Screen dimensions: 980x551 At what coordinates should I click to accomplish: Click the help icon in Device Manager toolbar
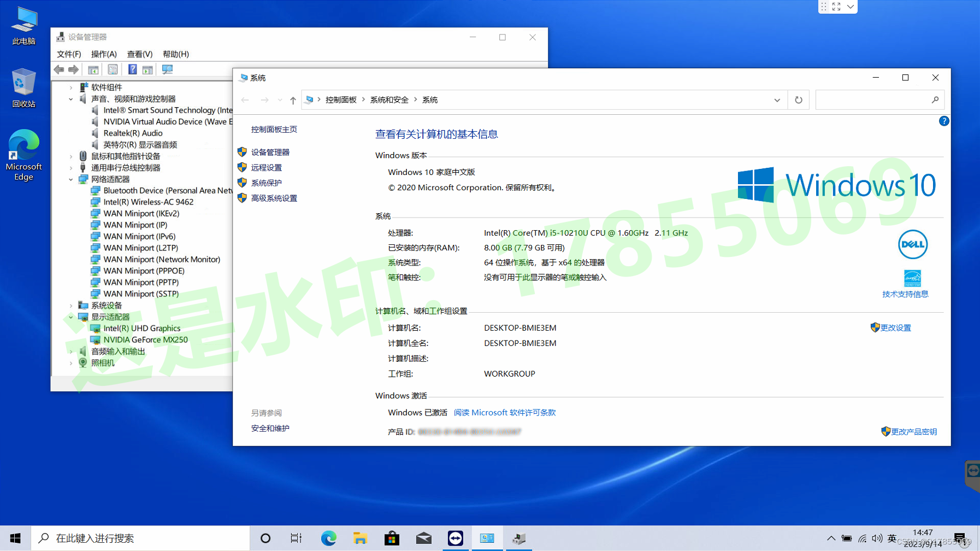click(132, 69)
